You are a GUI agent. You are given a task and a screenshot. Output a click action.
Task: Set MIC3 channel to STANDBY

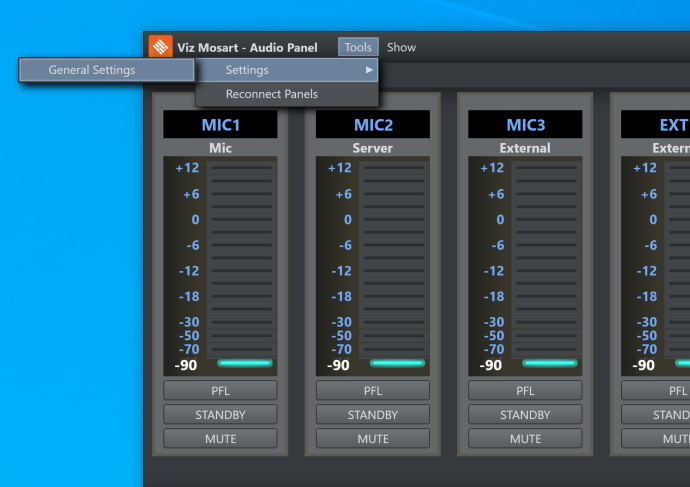pos(525,415)
